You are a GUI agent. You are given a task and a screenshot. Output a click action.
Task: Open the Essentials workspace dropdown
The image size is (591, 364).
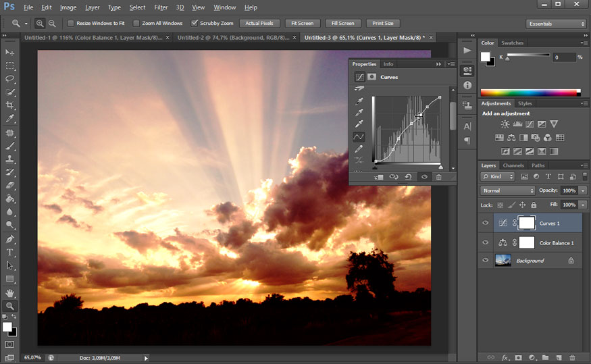(556, 24)
